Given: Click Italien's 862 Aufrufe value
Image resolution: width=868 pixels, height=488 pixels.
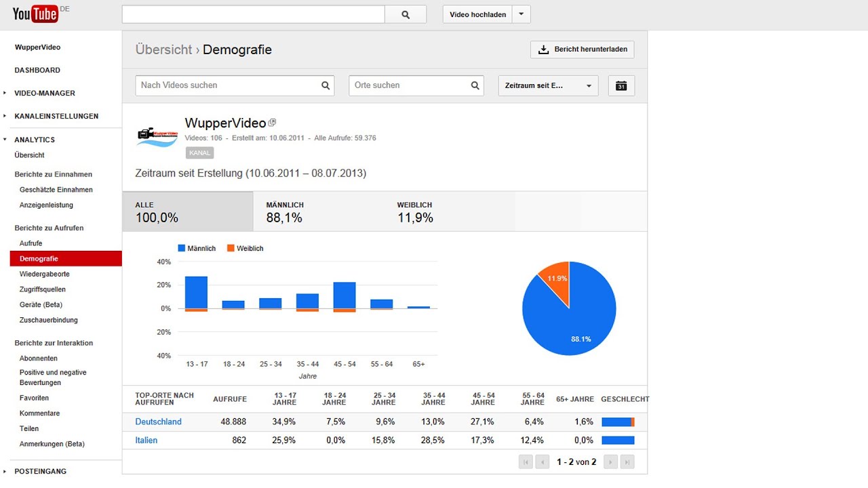Looking at the screenshot, I should tap(239, 441).
